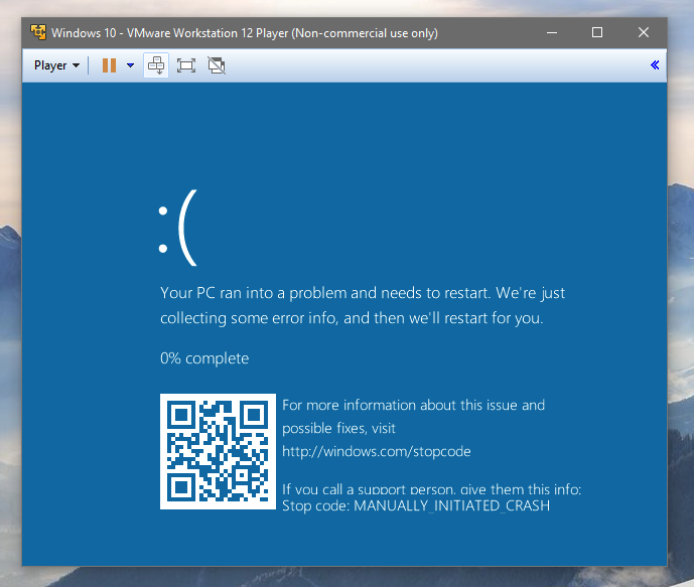Click the http://windows.com/stopcode text
The width and height of the screenshot is (694, 587).
click(376, 452)
